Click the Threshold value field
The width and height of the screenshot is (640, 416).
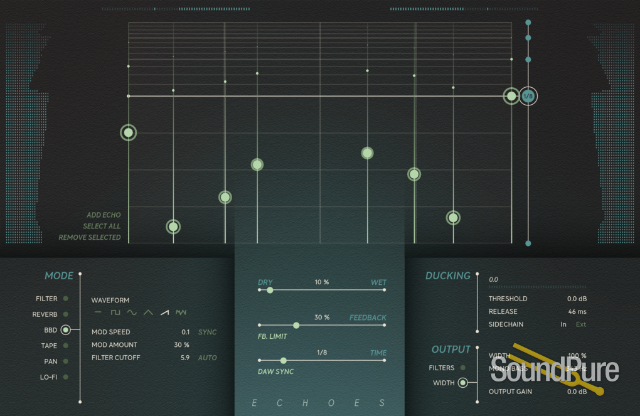coord(575,298)
